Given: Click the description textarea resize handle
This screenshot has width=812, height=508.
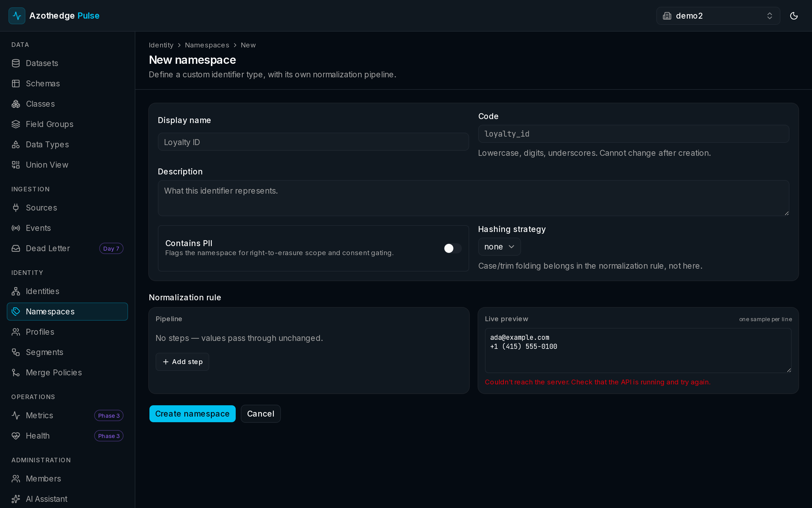Looking at the screenshot, I should pos(787,213).
